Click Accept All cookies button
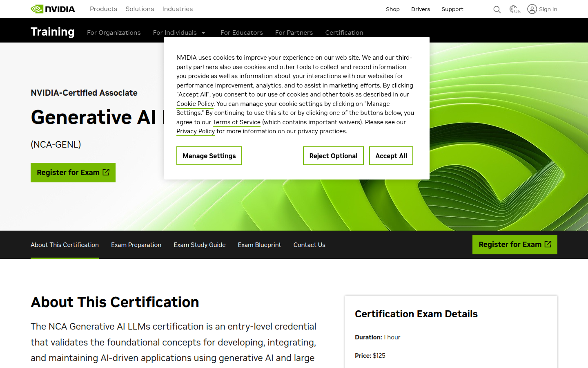 pos(391,156)
